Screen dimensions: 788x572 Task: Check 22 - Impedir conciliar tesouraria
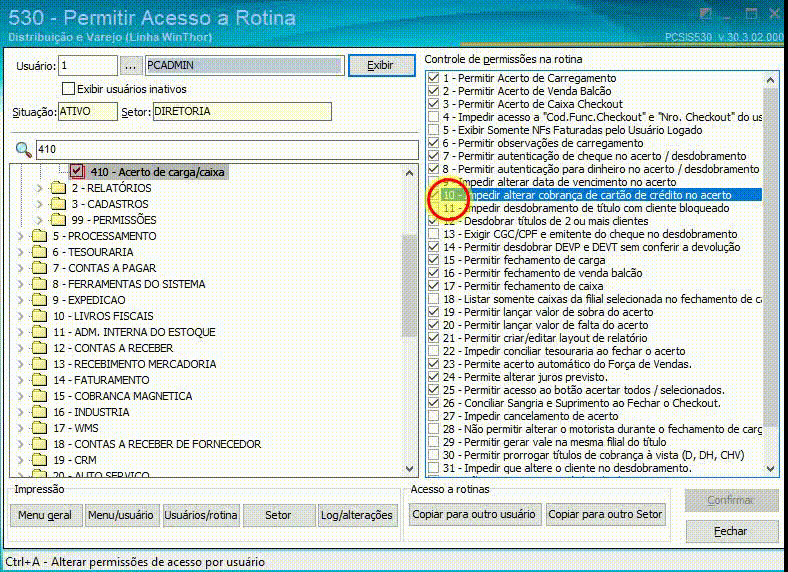[433, 351]
